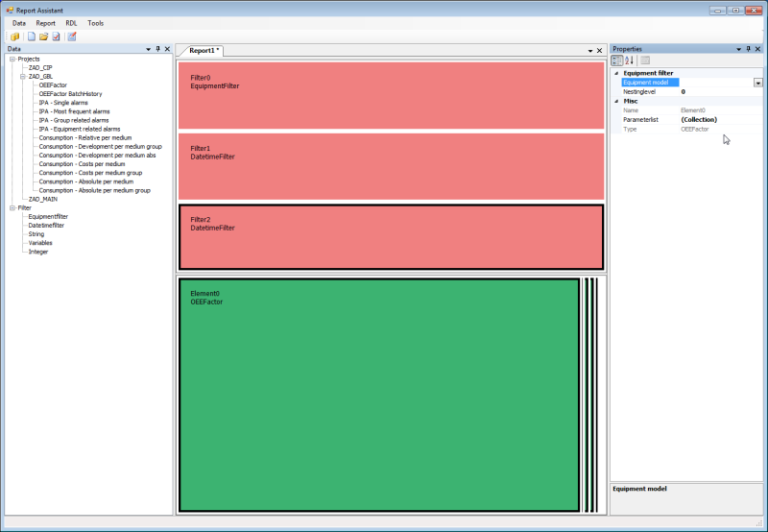The height and width of the screenshot is (532, 768).
Task: Click the yellow database cylinders toolbar icon
Action: [14, 36]
